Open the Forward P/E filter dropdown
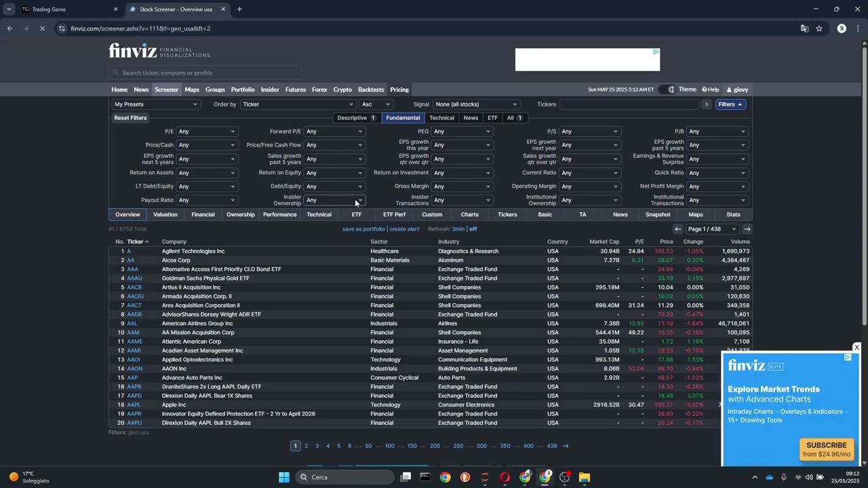 click(334, 131)
